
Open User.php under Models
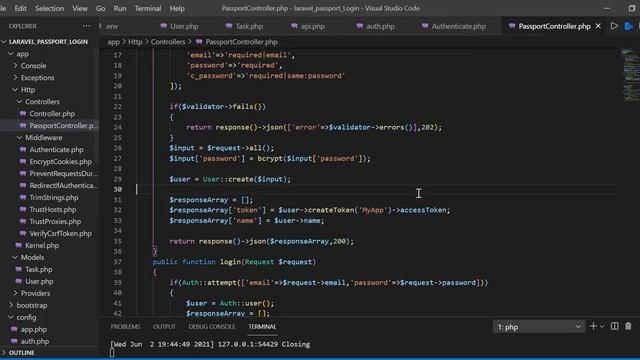(x=39, y=281)
